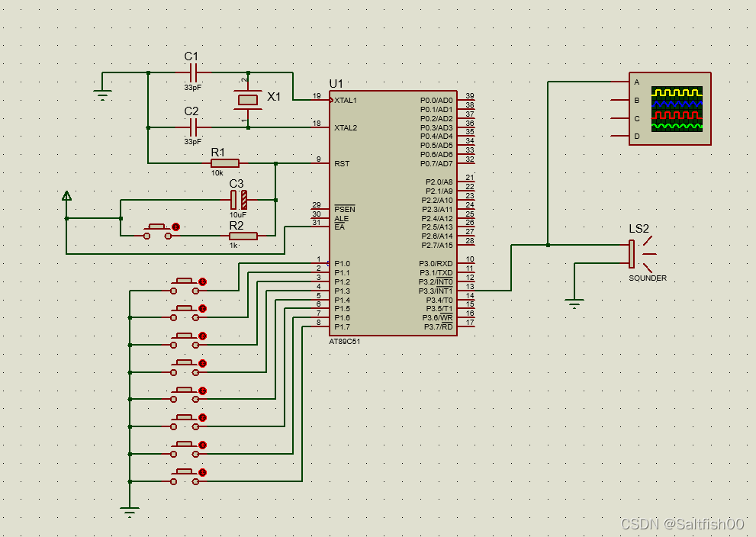Screen dimensions: 756x537
Task: Click the LS2 reference label
Action: tap(639, 229)
